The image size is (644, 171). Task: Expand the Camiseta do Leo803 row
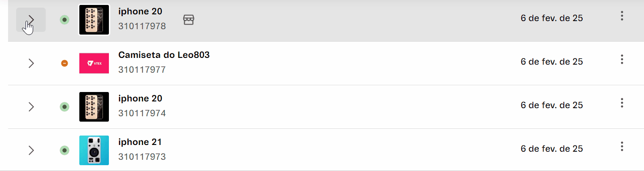click(31, 63)
